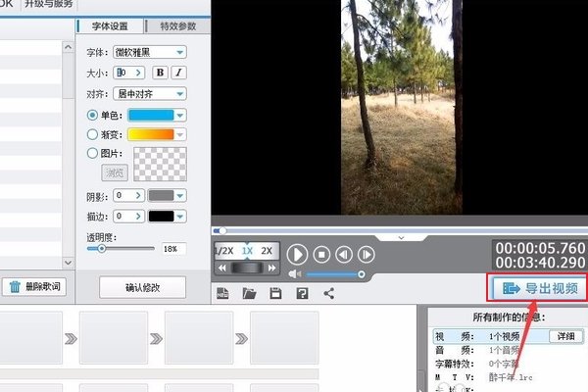
Task: Open 升级与服务 menu tab
Action: (48, 4)
